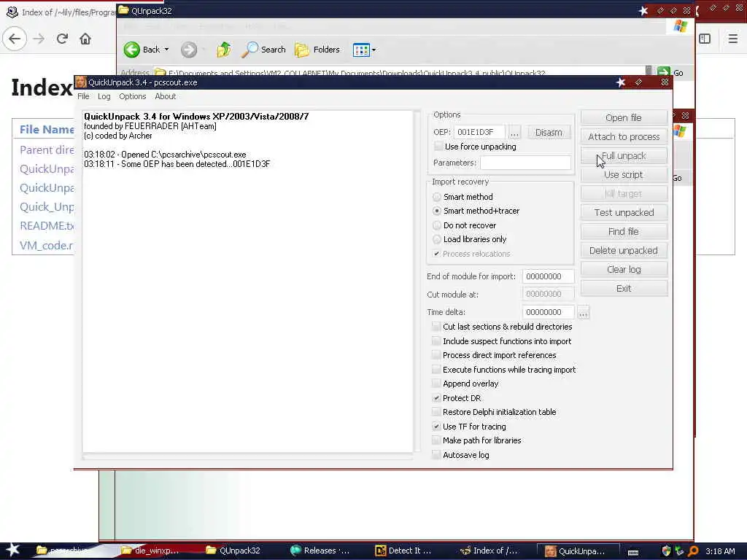Select Do not recover radio button

pos(437,225)
